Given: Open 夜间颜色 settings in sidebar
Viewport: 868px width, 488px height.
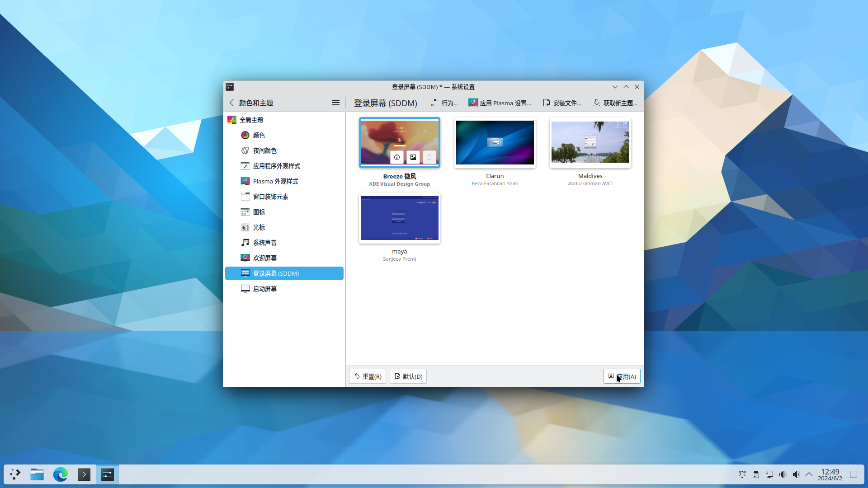Looking at the screenshot, I should 264,150.
